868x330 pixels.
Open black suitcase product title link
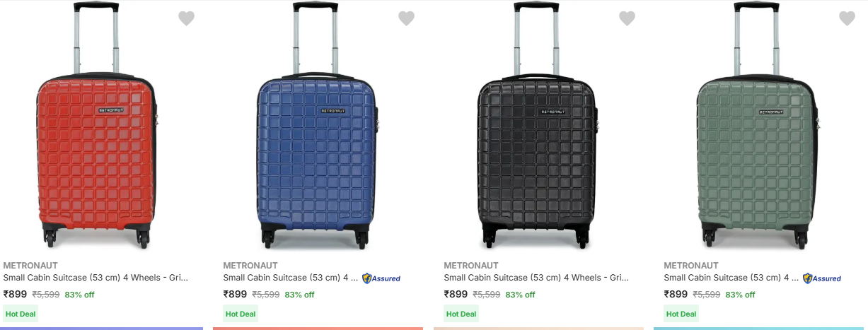536,278
